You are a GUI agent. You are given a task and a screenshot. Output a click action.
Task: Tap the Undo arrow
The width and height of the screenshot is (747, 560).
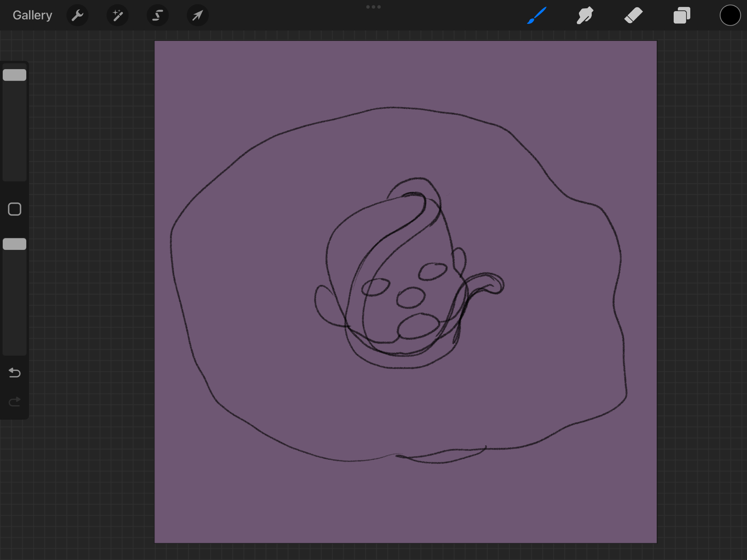[15, 373]
